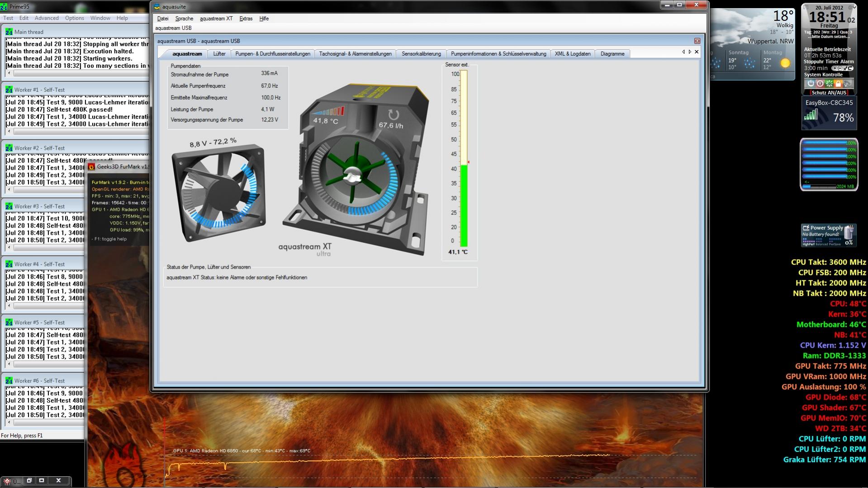
Task: Restore the minimized Prime95 child window
Action: tap(29, 480)
